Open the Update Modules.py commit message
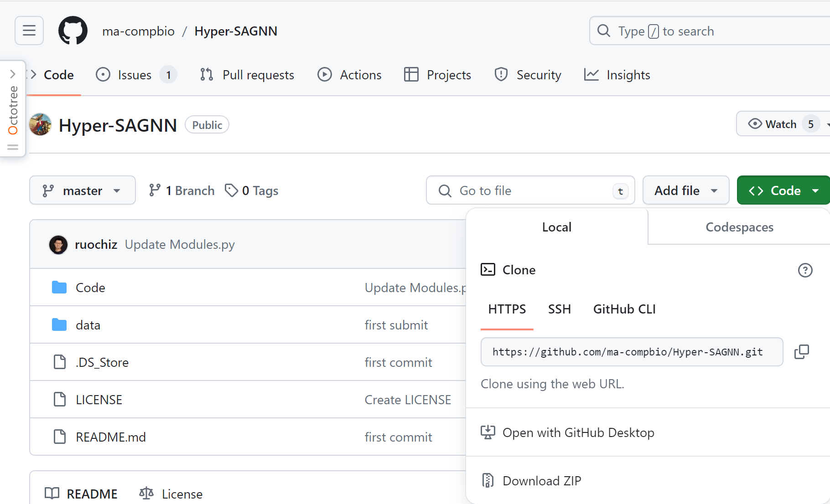Viewport: 830px width, 504px height. [x=180, y=245]
